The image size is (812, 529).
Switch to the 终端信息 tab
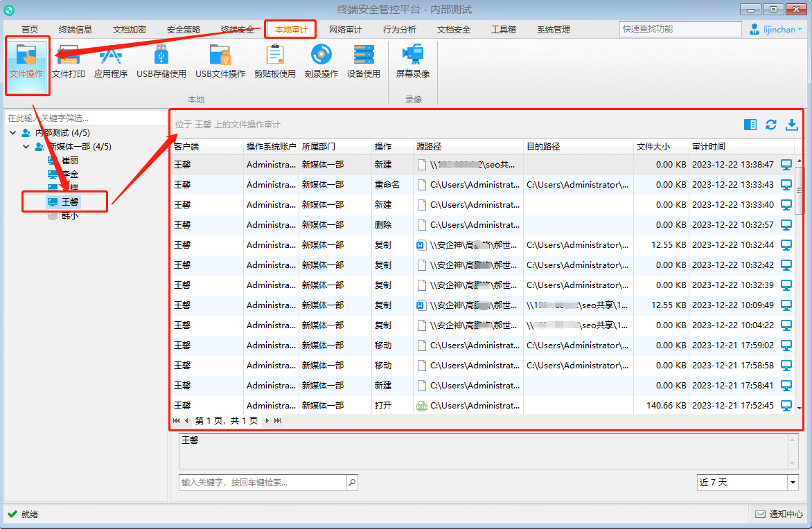point(75,30)
